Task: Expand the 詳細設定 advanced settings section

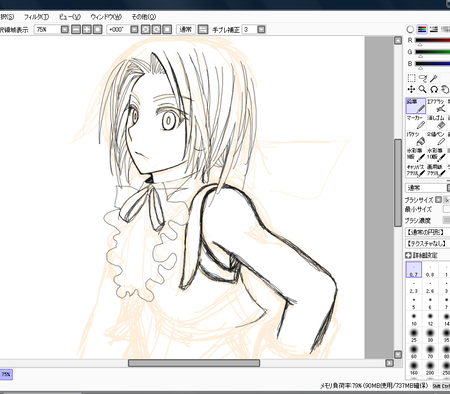Action: pos(421,255)
